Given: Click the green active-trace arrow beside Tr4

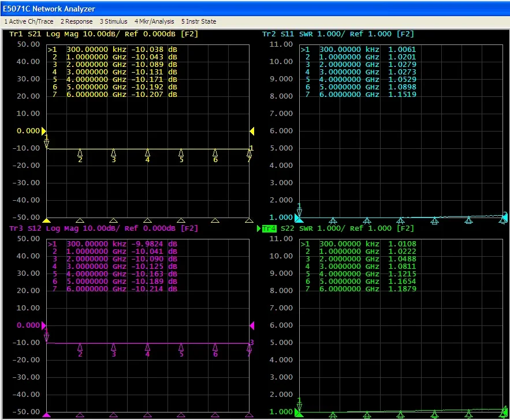Looking at the screenshot, I should [x=259, y=228].
